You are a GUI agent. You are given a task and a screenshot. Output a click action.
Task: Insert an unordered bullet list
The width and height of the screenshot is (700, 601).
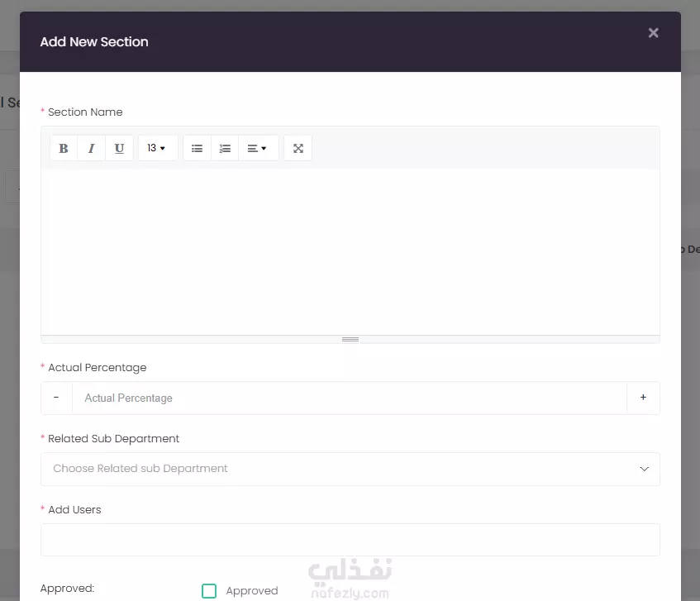[x=197, y=148]
